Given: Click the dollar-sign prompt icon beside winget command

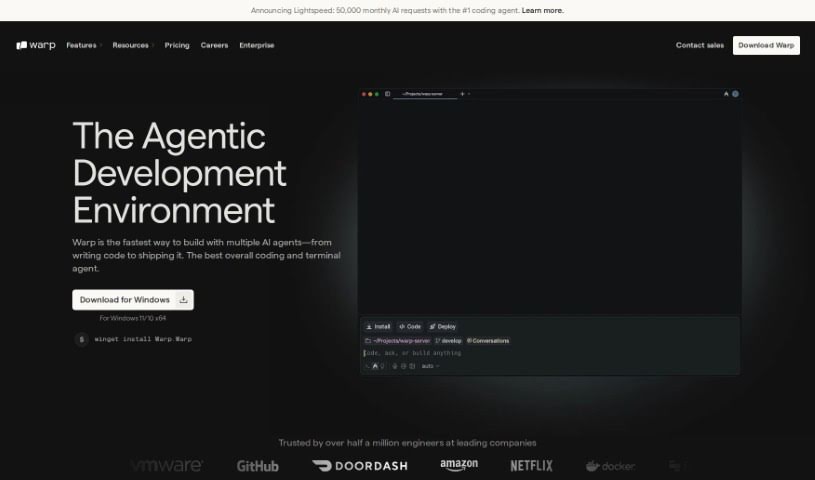Looking at the screenshot, I should (x=81, y=339).
